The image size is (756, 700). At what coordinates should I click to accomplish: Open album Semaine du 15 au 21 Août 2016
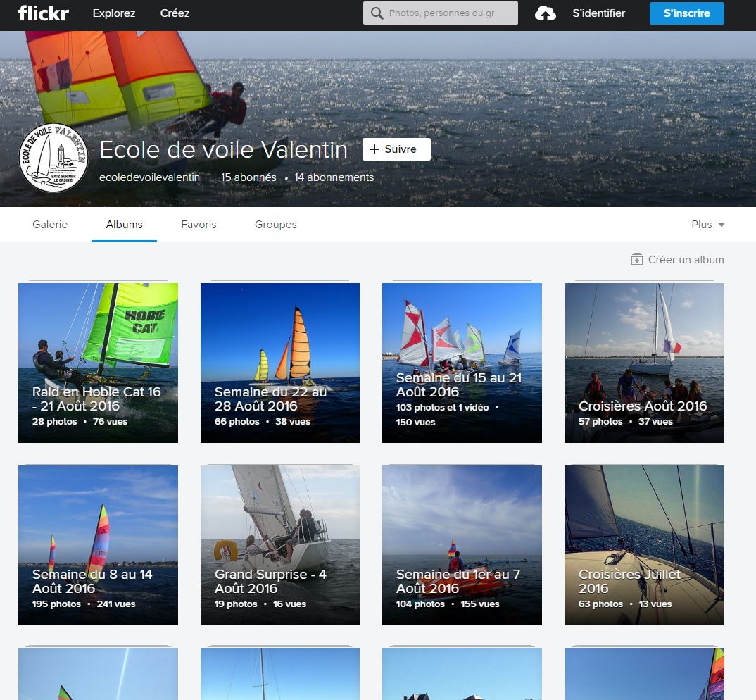click(462, 363)
